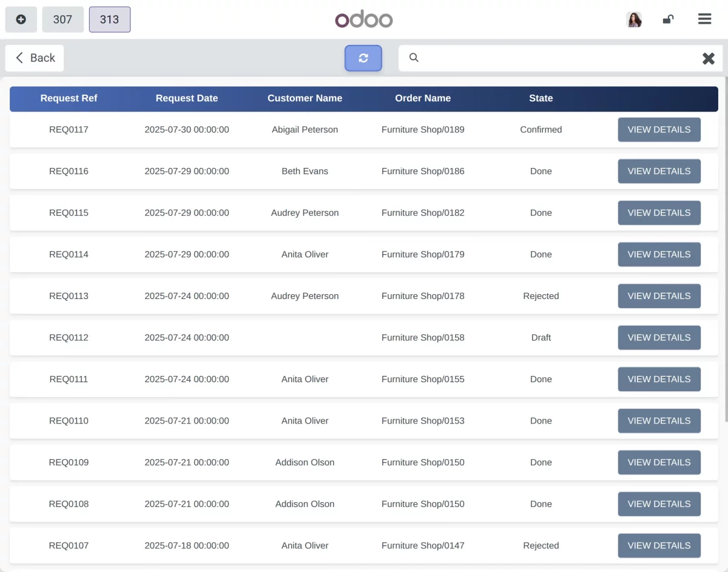The width and height of the screenshot is (728, 572).
Task: Click order Furniture Shop/0182
Action: point(423,213)
